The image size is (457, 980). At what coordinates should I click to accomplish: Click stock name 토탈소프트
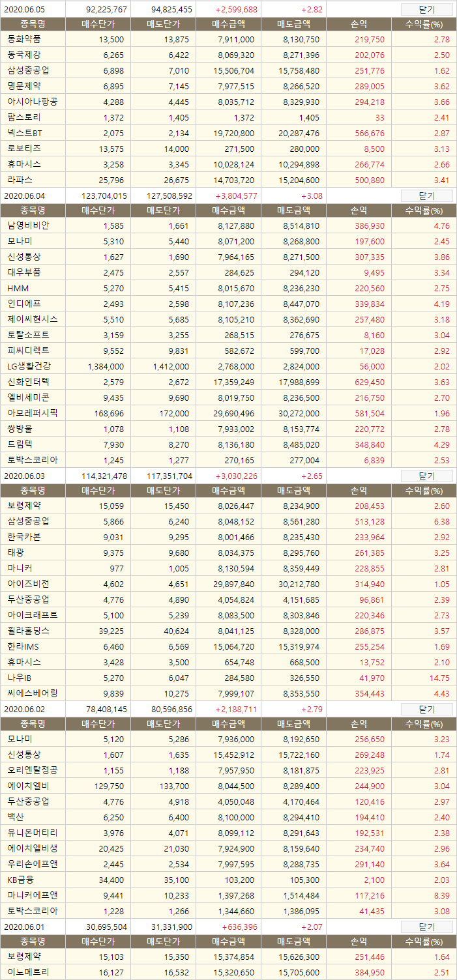tap(28, 335)
